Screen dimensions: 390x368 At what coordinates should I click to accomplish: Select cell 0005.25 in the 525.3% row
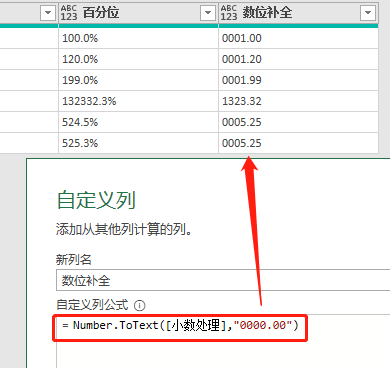pyautogui.click(x=298, y=143)
